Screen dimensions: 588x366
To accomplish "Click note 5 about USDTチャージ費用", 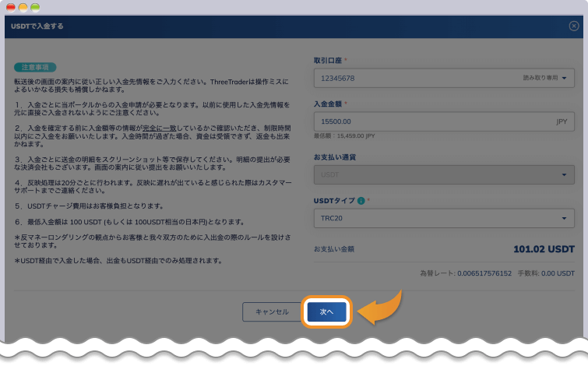I will (x=89, y=206).
